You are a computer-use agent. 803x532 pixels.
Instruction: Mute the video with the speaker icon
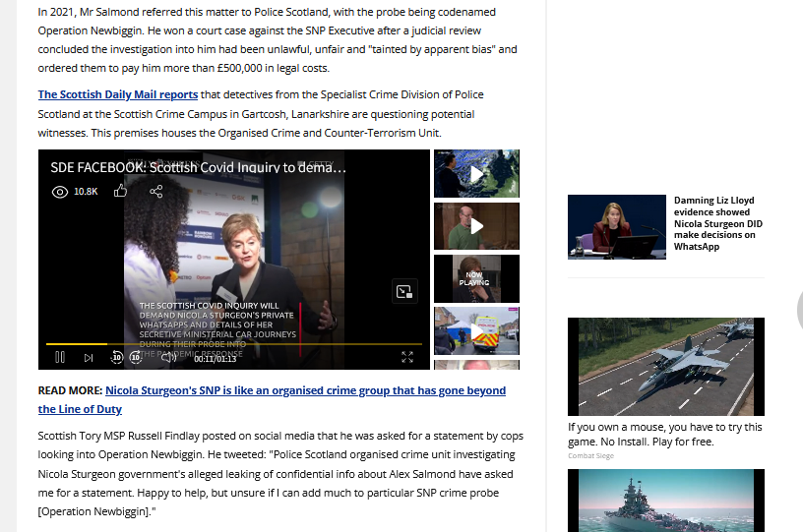pos(168,357)
